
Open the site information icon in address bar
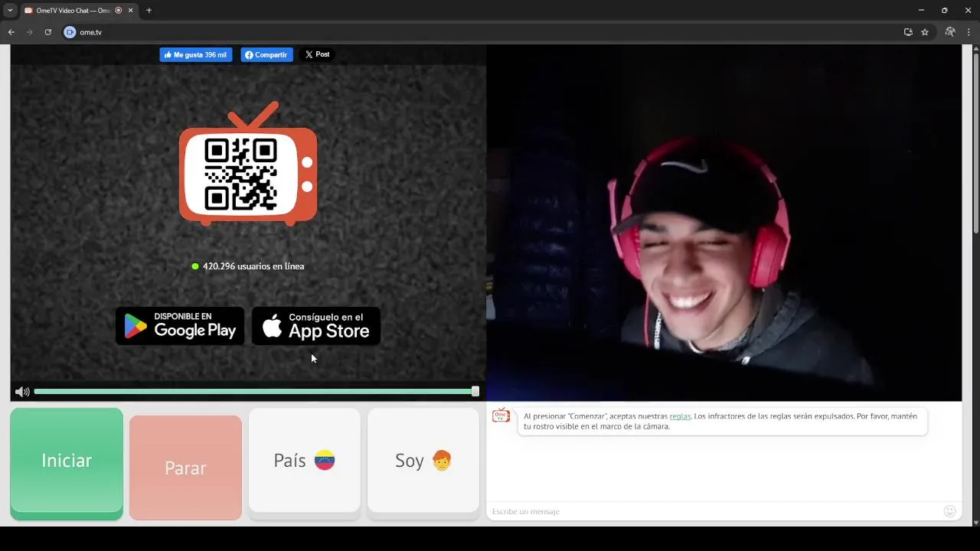tap(70, 32)
